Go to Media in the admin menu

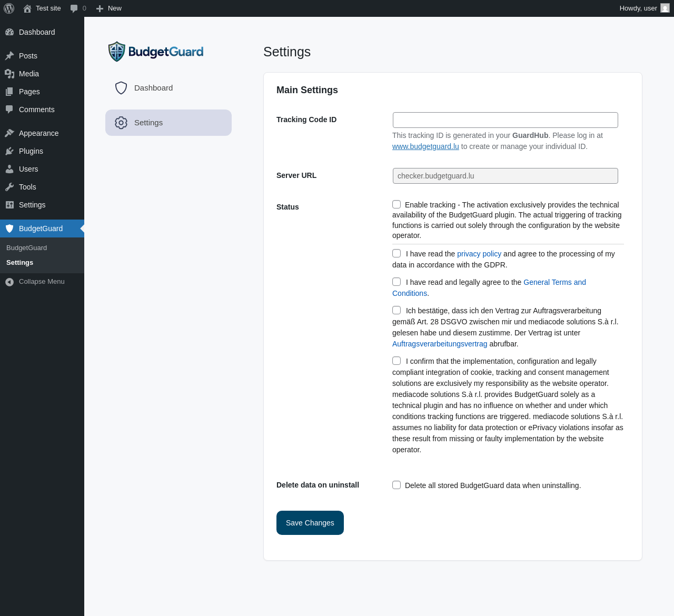point(42,74)
